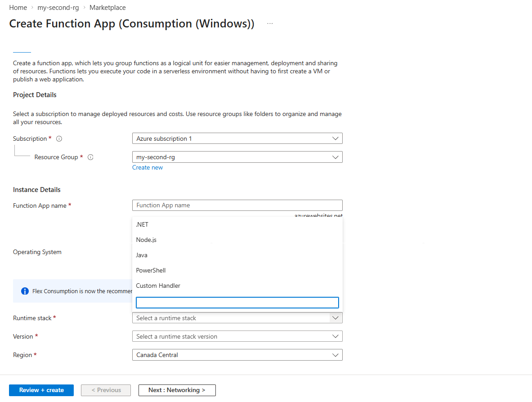Navigate to my-second-rg breadcrumb
532x402 pixels.
click(x=58, y=8)
